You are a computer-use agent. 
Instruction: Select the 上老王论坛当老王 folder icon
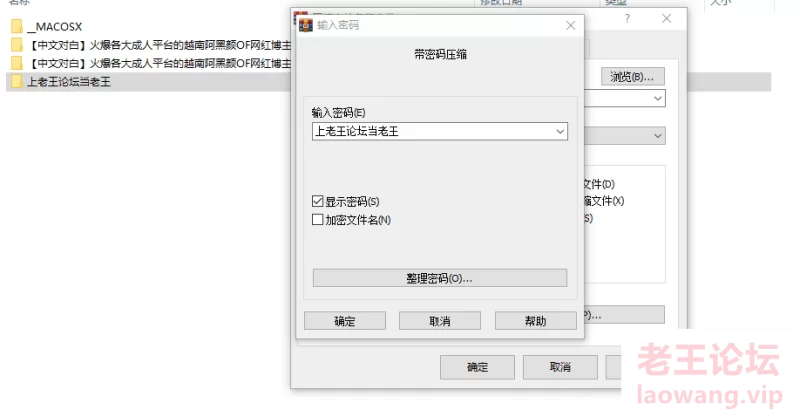tap(17, 81)
